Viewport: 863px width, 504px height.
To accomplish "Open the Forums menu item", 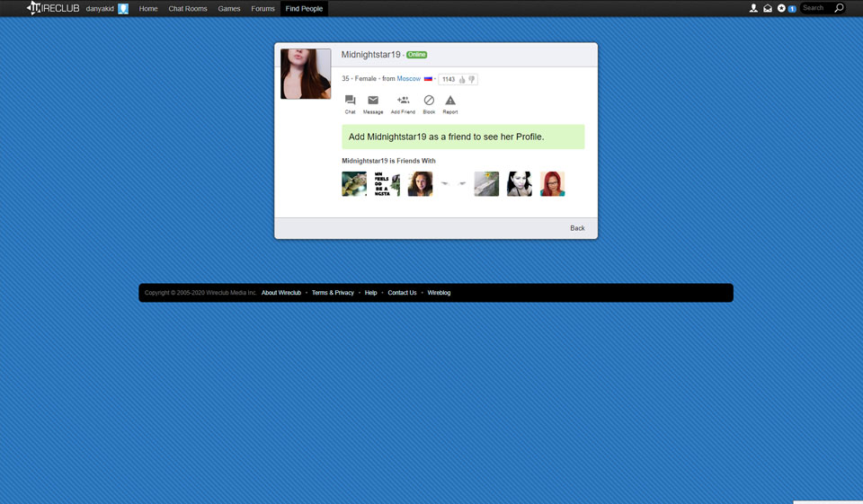I will [x=263, y=8].
